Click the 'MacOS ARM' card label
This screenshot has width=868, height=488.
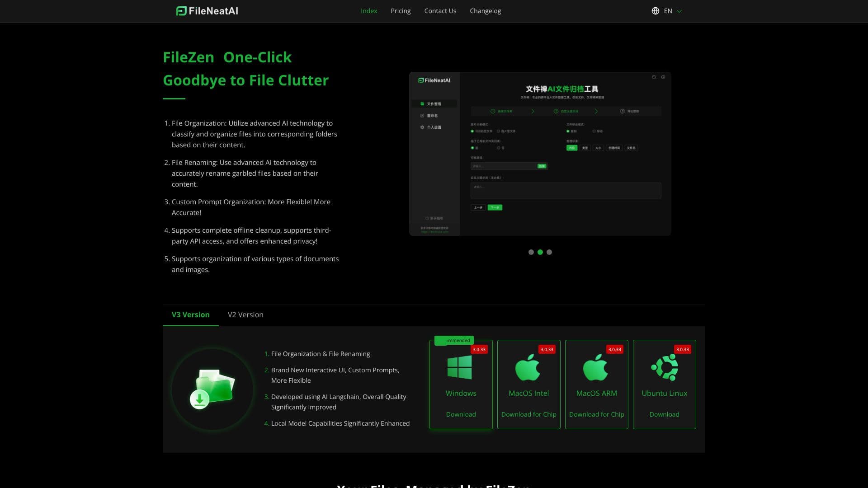[596, 393]
